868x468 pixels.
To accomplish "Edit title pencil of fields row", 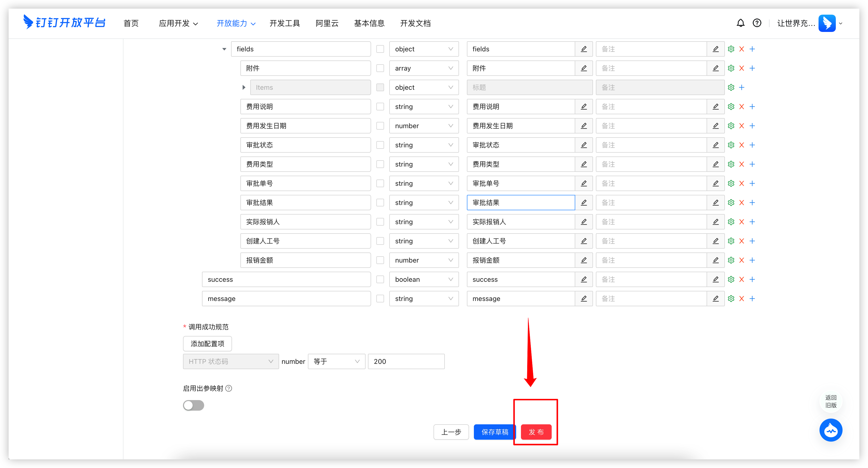I will (584, 49).
